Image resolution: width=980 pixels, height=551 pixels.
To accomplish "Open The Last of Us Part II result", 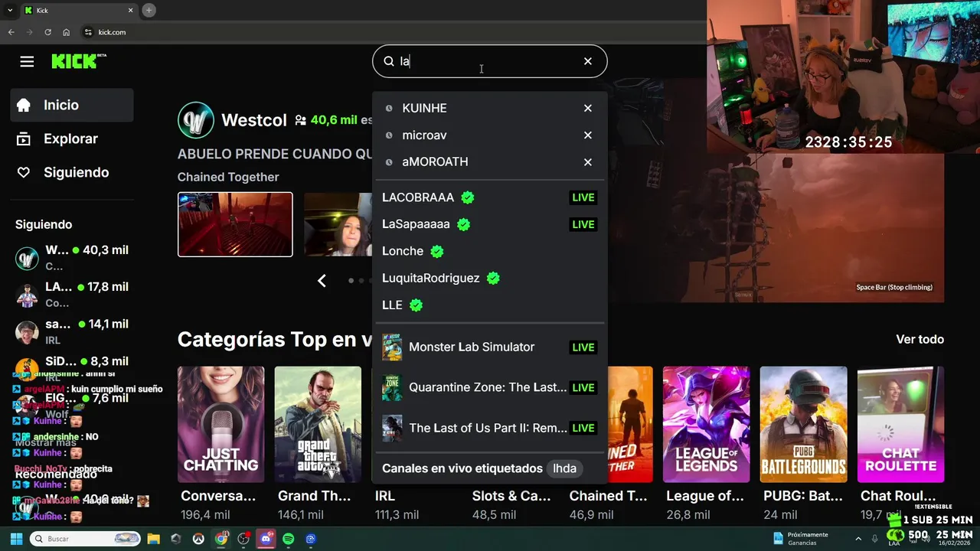I will point(489,429).
